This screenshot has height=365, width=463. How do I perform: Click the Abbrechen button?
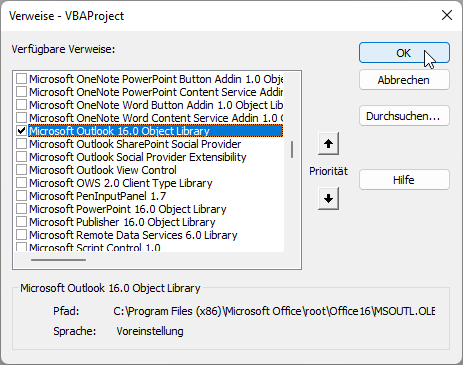404,80
